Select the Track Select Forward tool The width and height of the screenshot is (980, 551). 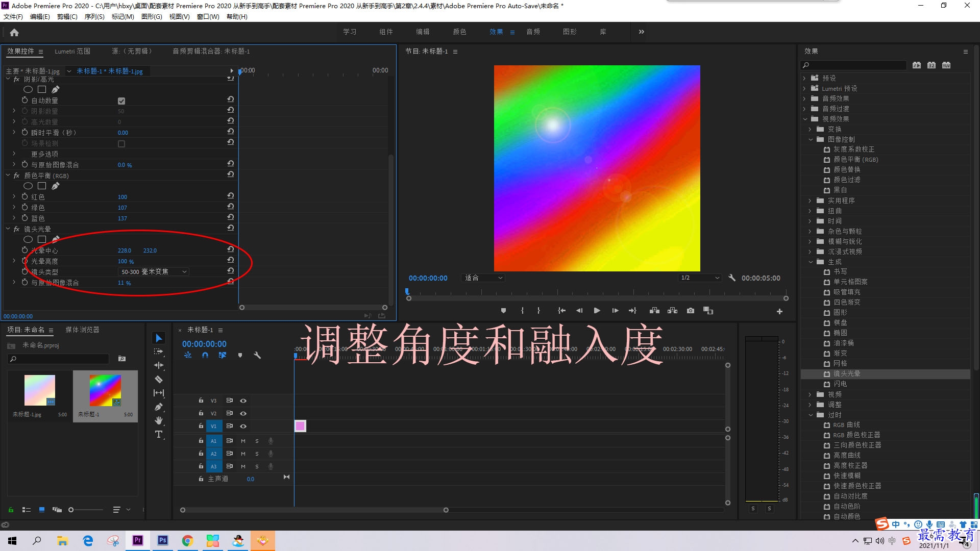click(159, 352)
